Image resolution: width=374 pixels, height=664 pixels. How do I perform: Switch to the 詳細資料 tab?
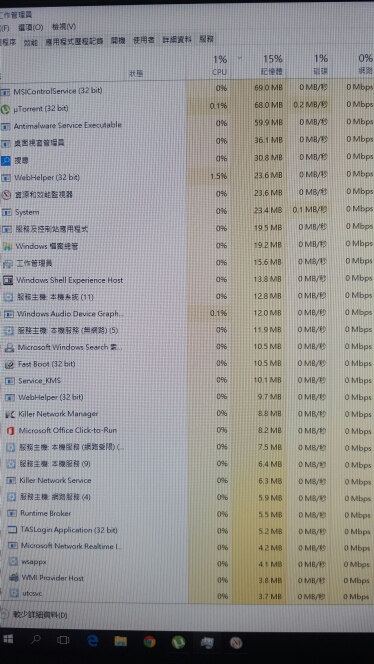coord(177,40)
